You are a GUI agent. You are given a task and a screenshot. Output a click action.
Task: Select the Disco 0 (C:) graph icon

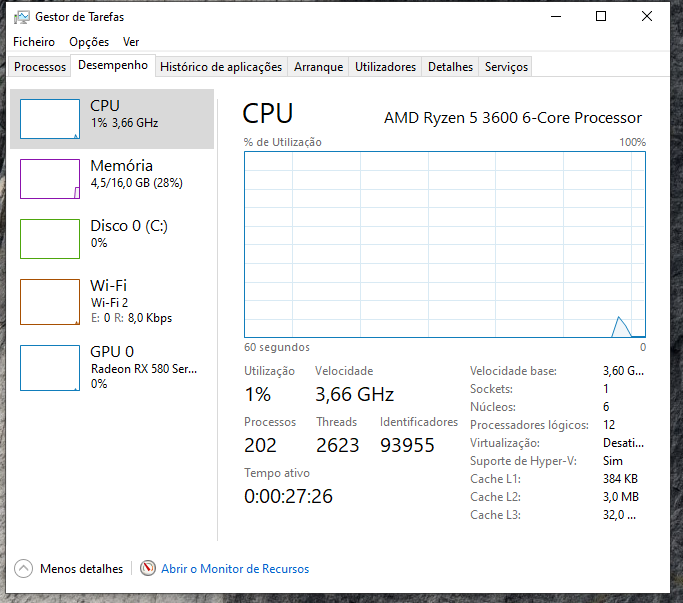pos(50,239)
